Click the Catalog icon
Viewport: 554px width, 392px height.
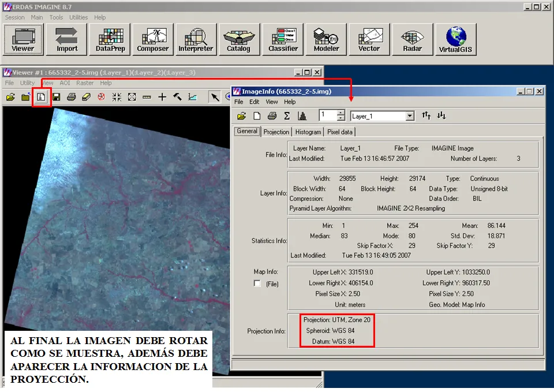(239, 39)
